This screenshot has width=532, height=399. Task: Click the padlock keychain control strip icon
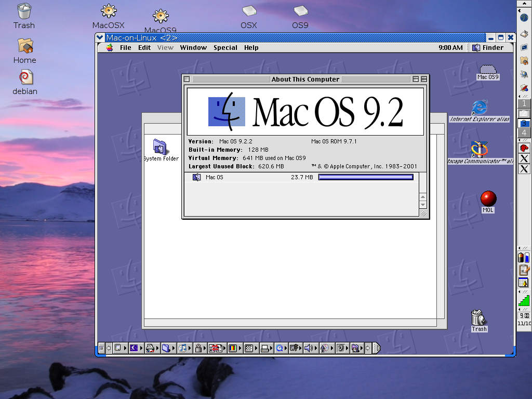[x=198, y=348]
